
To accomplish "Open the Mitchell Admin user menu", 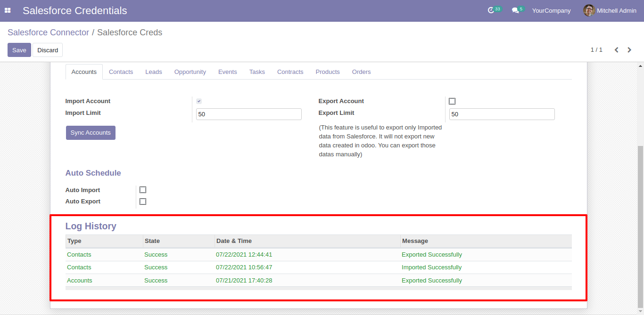I will 610,10.
